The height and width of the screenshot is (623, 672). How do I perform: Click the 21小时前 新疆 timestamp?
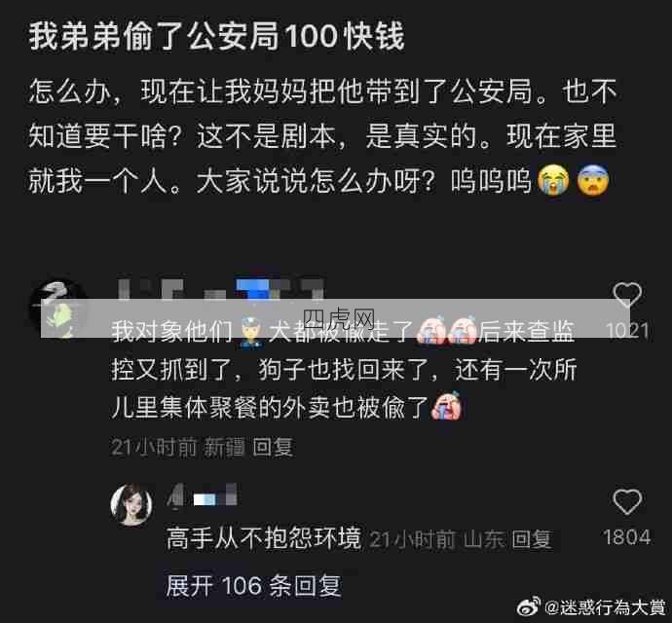[178, 448]
